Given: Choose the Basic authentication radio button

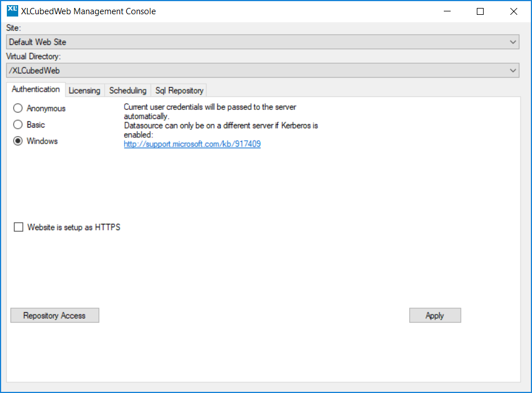Looking at the screenshot, I should click(18, 125).
